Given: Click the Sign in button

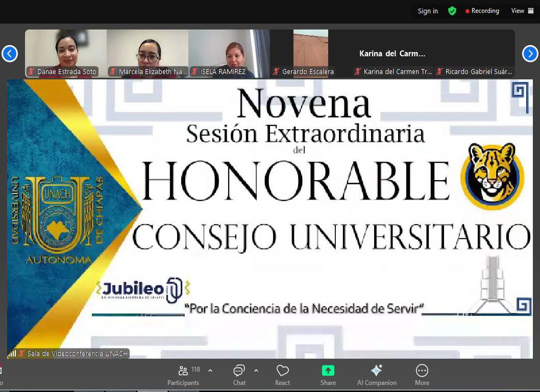Looking at the screenshot, I should point(428,11).
